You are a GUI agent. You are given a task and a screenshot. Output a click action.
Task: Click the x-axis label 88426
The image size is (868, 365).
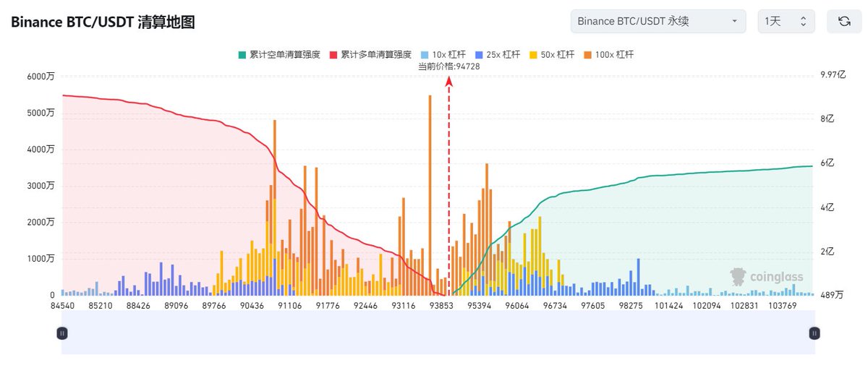point(137,306)
